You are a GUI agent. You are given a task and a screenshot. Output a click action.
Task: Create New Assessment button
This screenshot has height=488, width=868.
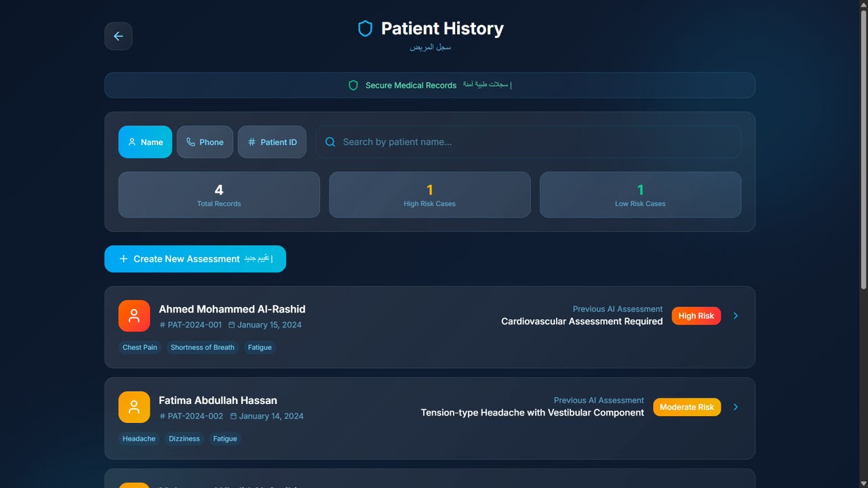(x=195, y=259)
